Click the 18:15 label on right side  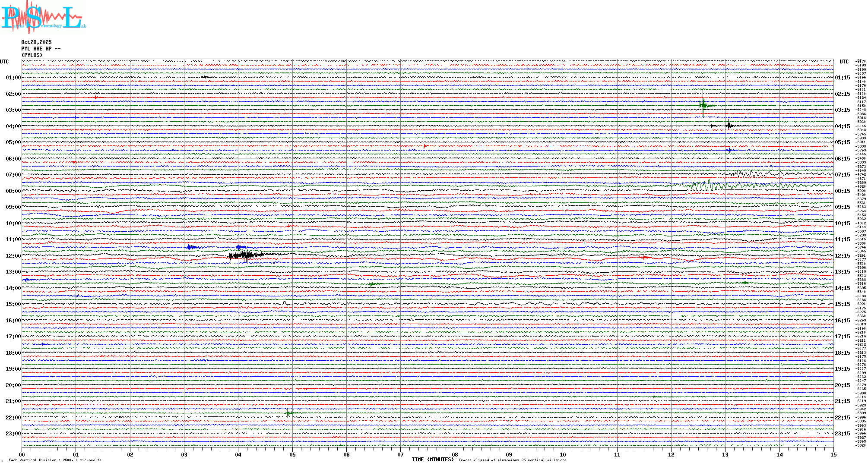coord(842,353)
